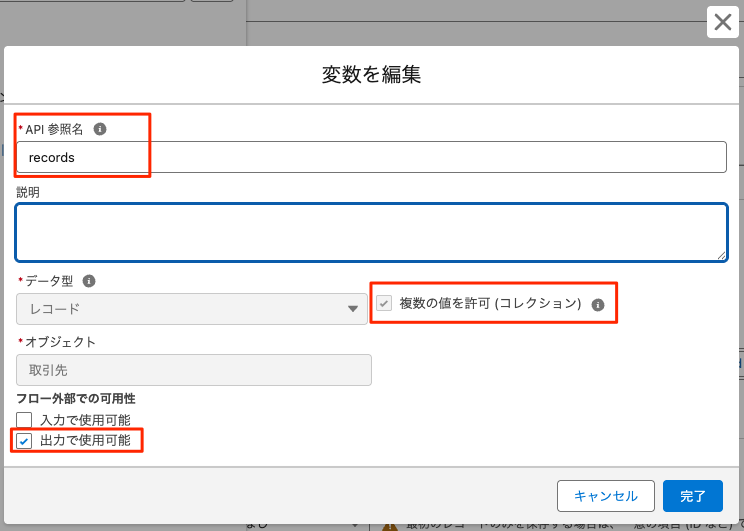Screen dimensions: 744x531
Task: Enable the 入力で使用可能 checkbox
Action: [25, 420]
